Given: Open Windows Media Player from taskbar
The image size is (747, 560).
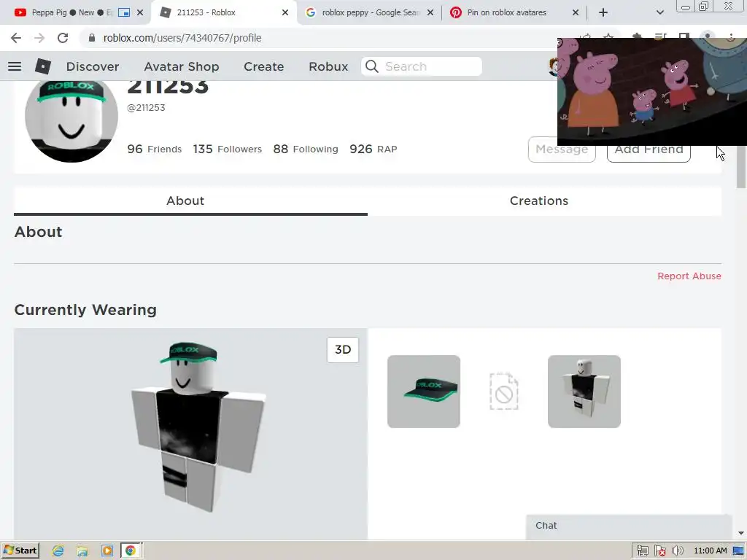Looking at the screenshot, I should pyautogui.click(x=107, y=551).
